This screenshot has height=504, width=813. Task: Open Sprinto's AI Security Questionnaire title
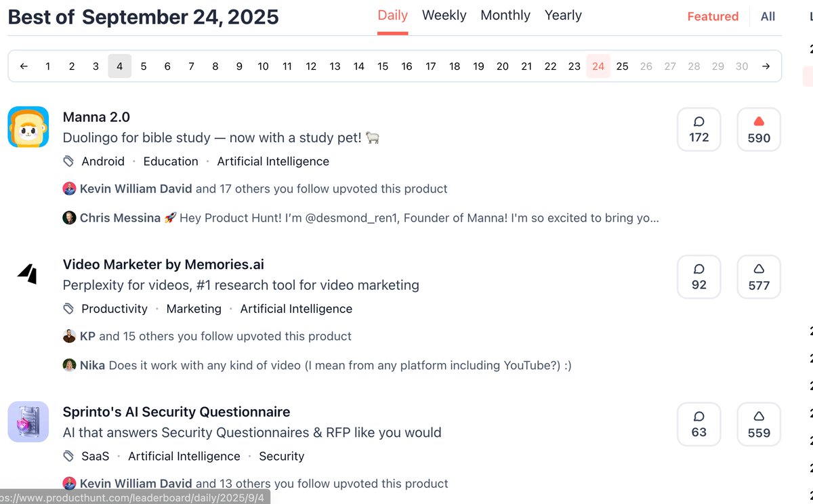click(176, 412)
